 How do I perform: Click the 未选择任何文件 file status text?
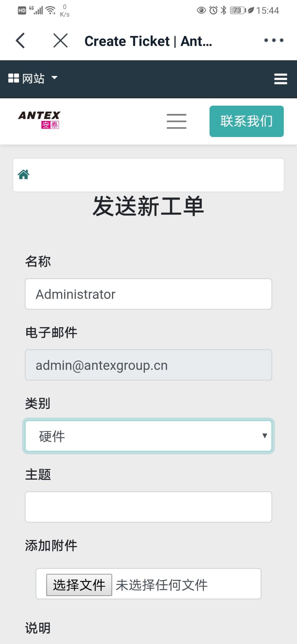click(x=162, y=585)
